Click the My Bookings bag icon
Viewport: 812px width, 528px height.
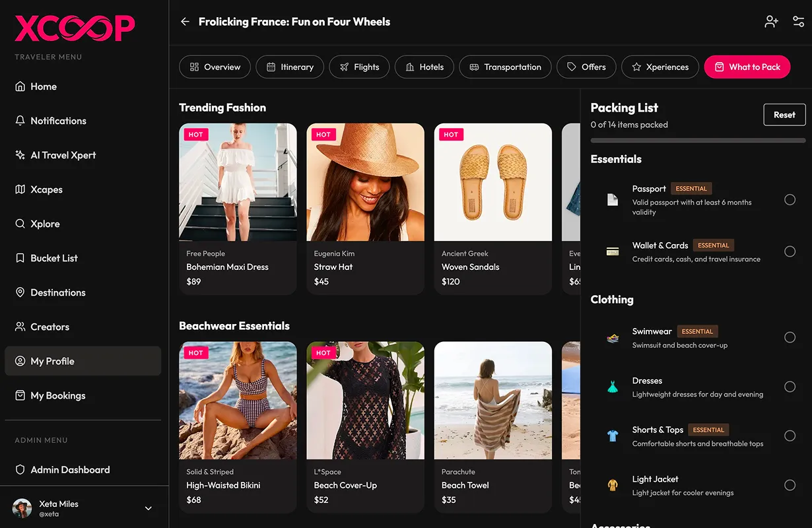click(20, 395)
